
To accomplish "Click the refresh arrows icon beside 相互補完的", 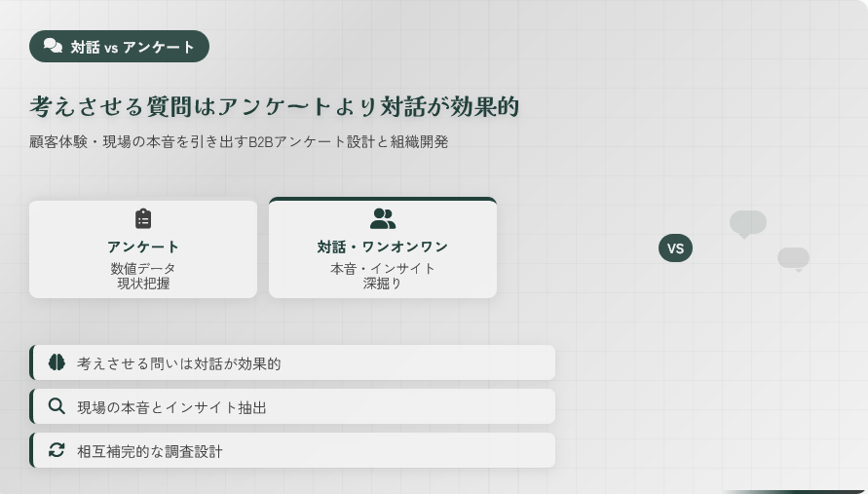I will [57, 450].
